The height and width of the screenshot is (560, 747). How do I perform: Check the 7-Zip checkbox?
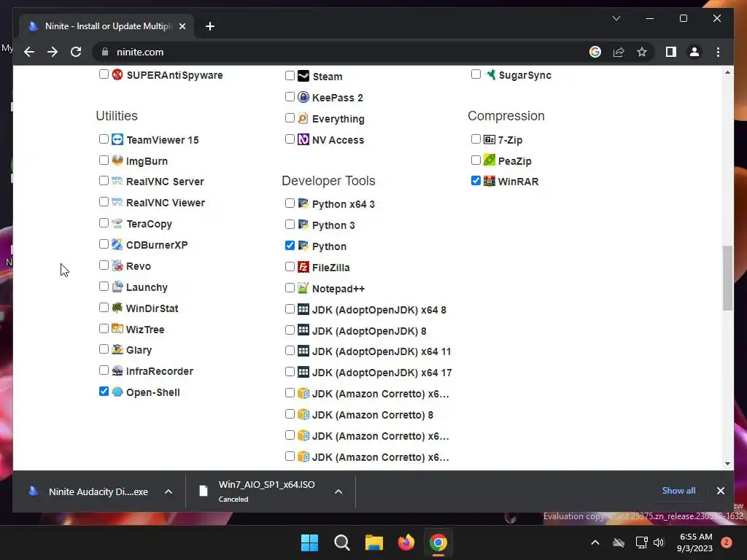pyautogui.click(x=476, y=139)
